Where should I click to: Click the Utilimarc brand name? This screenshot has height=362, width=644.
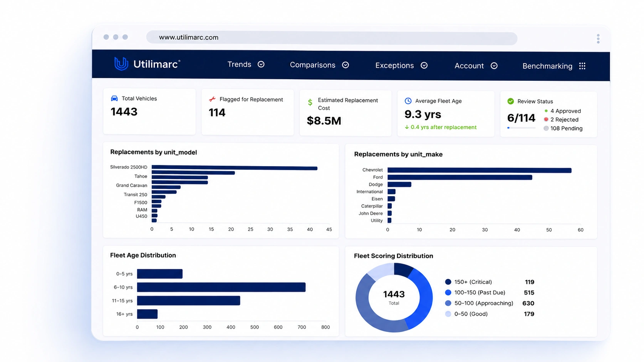click(156, 64)
